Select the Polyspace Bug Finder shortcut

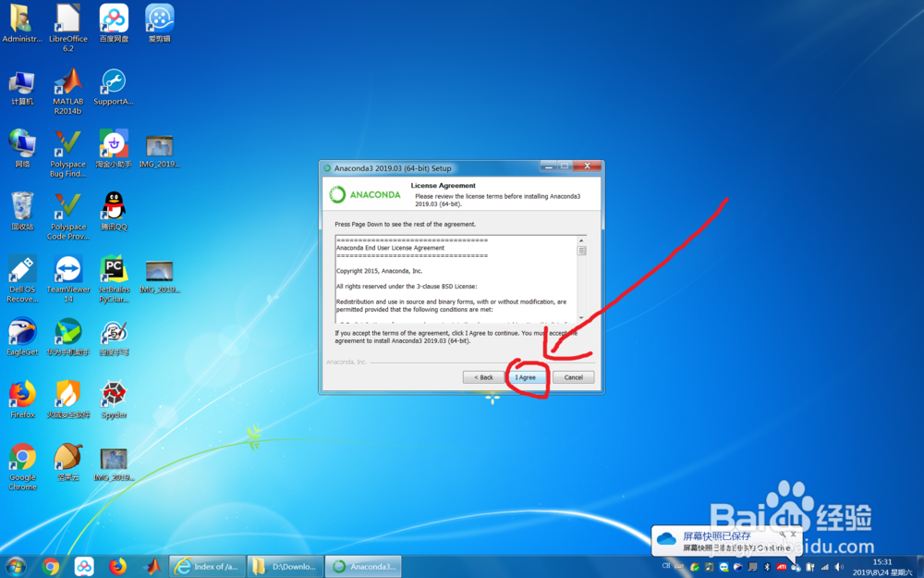[68, 154]
